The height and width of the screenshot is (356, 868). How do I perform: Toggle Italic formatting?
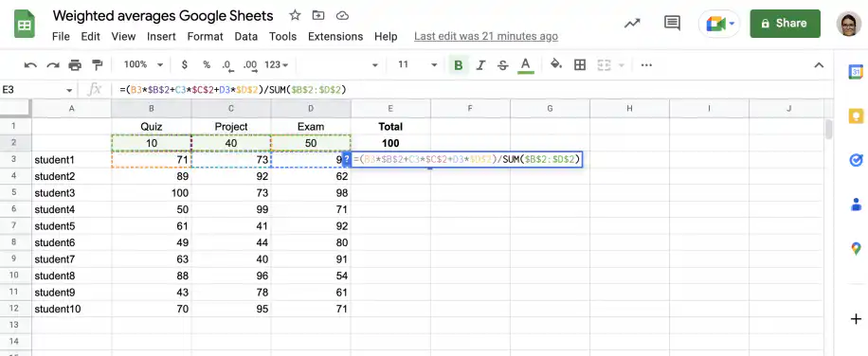point(480,65)
